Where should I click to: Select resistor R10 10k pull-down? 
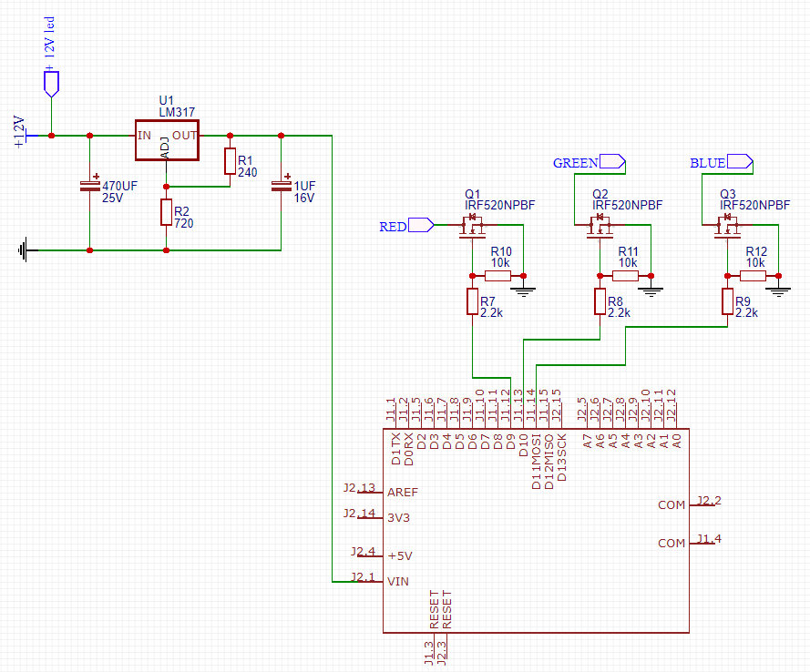coord(497,275)
